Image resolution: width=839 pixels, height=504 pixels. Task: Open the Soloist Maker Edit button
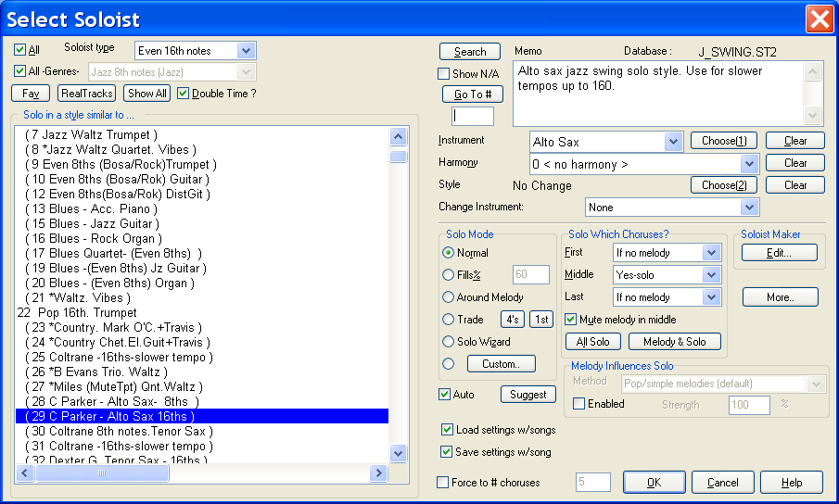point(780,252)
